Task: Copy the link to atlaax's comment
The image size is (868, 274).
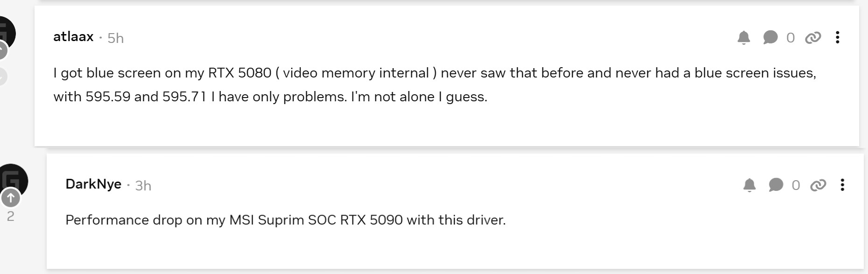Action: (x=813, y=37)
